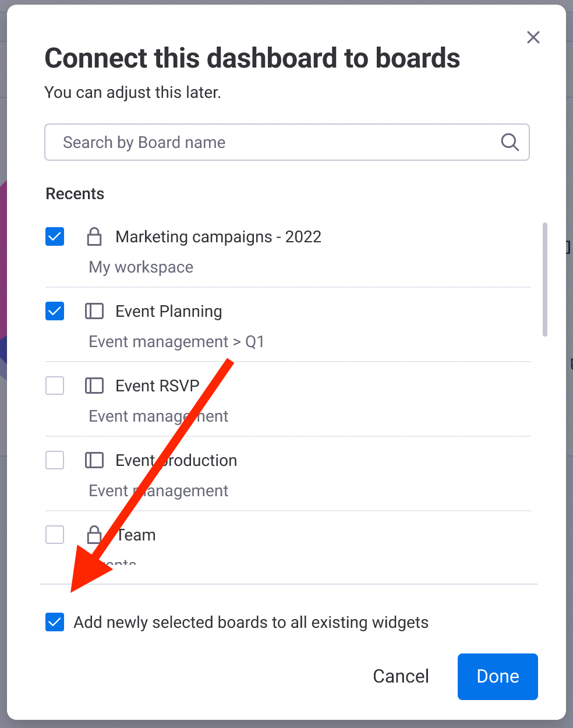Check the Event RSVP board

click(55, 386)
